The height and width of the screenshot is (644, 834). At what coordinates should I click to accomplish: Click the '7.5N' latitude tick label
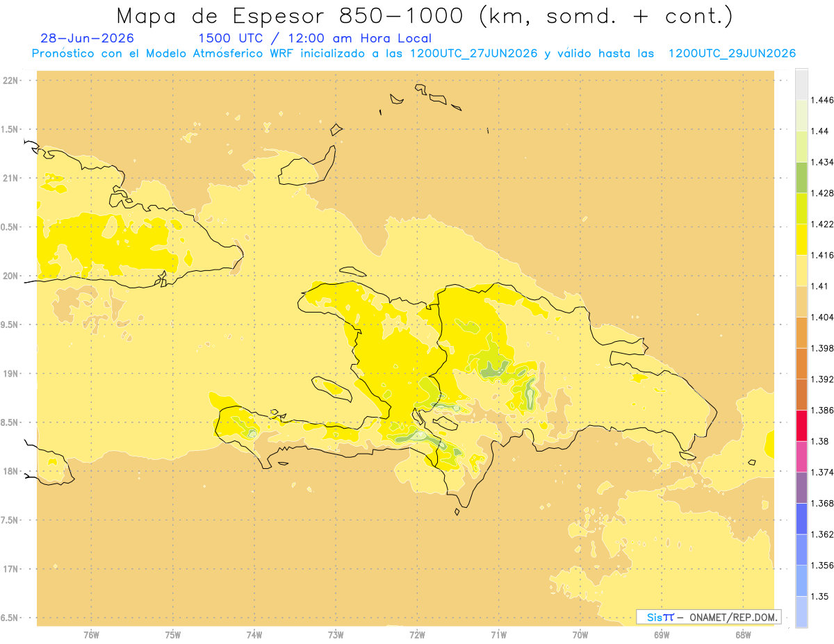pos(10,520)
